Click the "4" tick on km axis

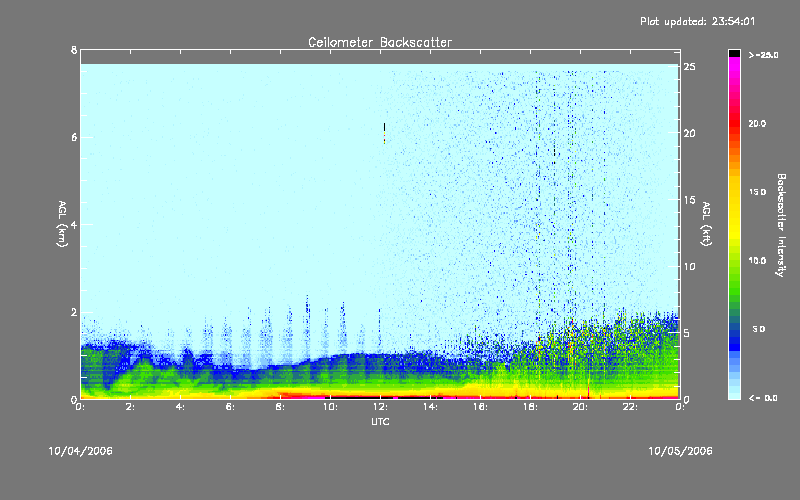[x=74, y=224]
